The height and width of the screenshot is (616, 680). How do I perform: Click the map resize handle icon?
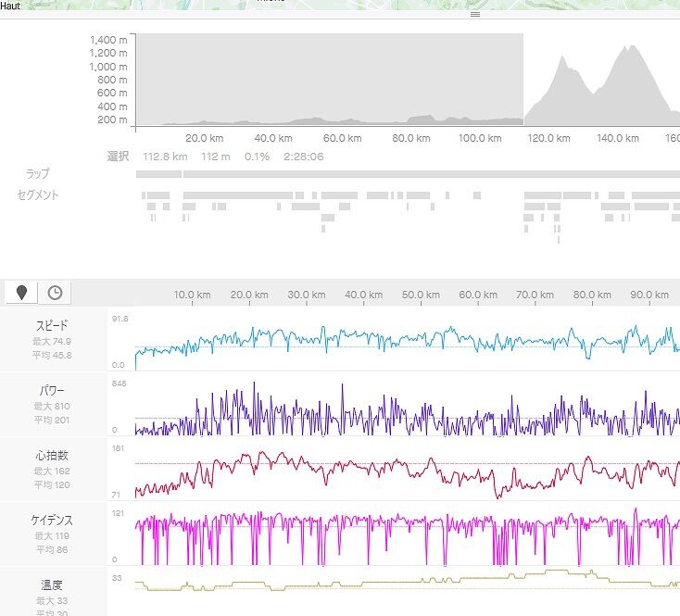(x=475, y=14)
